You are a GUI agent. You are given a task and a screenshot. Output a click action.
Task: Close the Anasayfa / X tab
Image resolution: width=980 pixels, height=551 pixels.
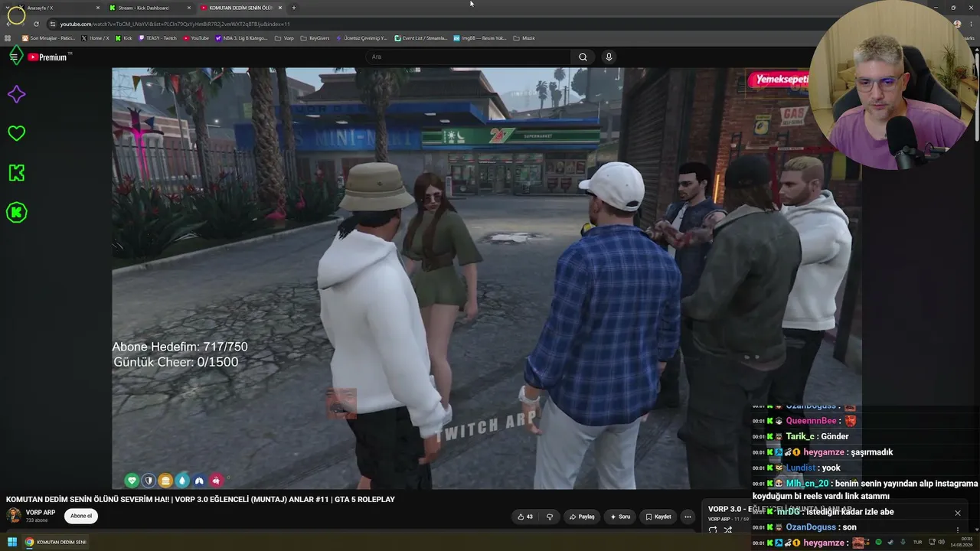click(x=98, y=8)
